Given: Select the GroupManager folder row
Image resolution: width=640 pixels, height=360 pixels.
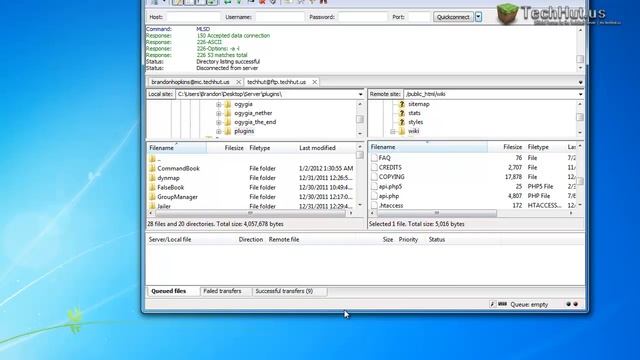Looking at the screenshot, I should coord(251,197).
